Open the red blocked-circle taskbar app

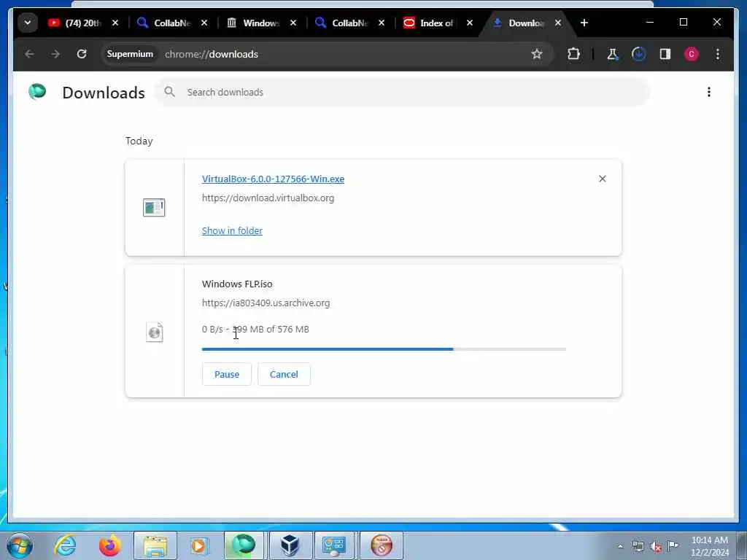pos(381,545)
